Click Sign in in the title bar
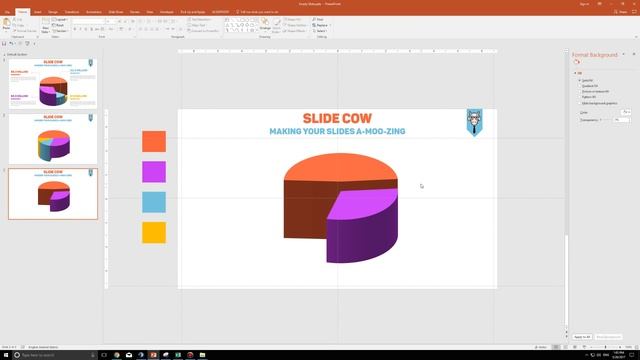640x360 pixels. [584, 4]
